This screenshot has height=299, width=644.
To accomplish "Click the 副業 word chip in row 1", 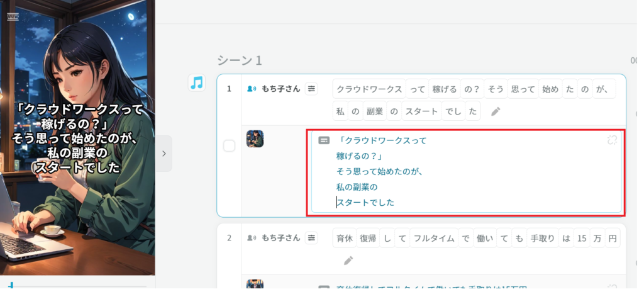I will coord(374,111).
